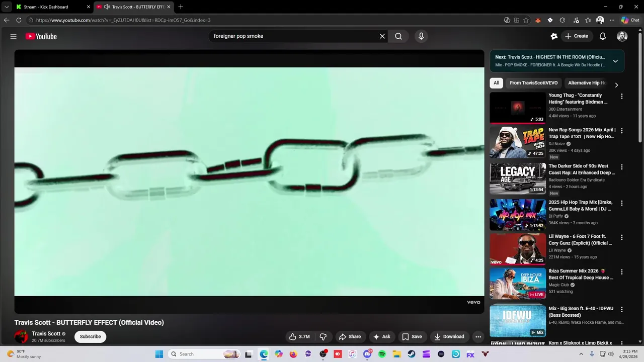Screen dimensions: 644x362
Task: Select the Travis Scott BUTTERFLY EFFECT browser tab
Action: click(134, 7)
